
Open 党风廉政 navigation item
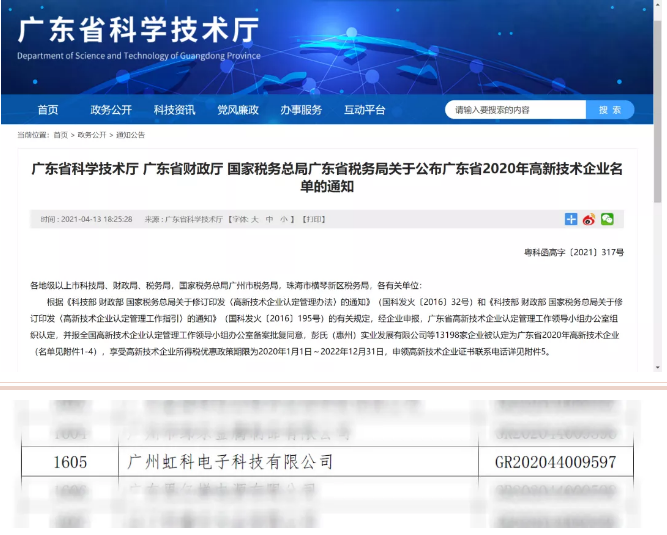pyautogui.click(x=238, y=110)
